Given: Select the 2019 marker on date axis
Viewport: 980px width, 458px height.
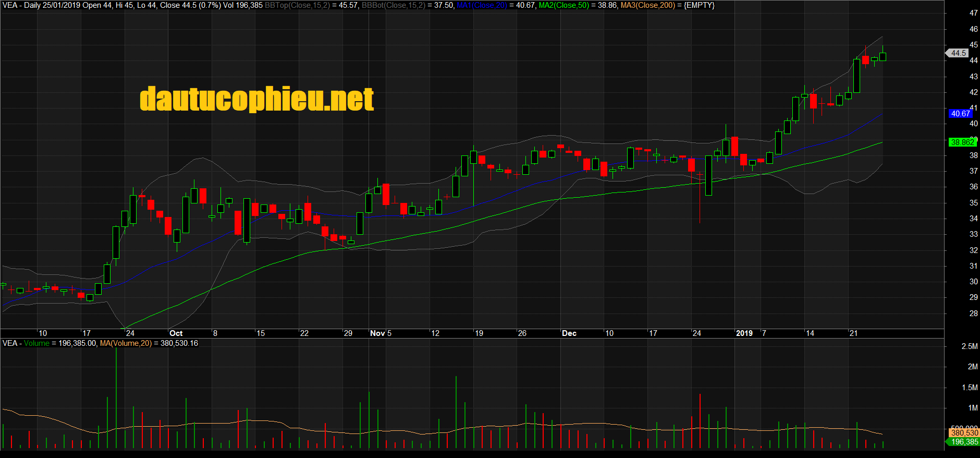Looking at the screenshot, I should click(x=744, y=333).
